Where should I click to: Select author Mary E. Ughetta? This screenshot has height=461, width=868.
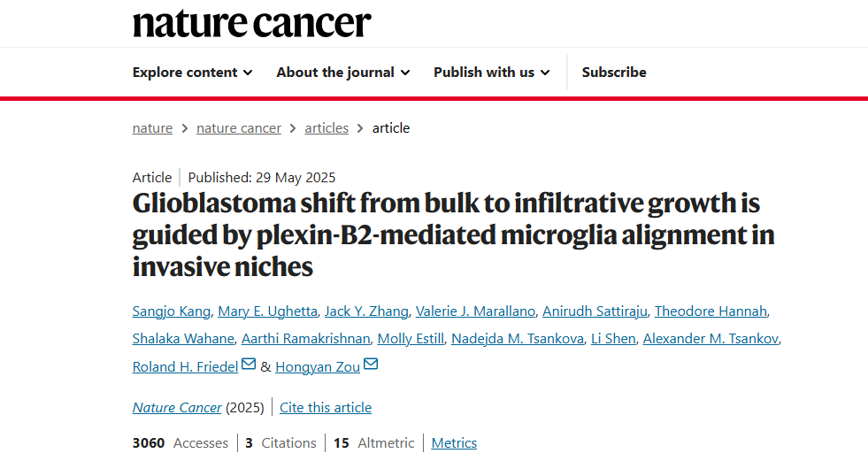[267, 311]
